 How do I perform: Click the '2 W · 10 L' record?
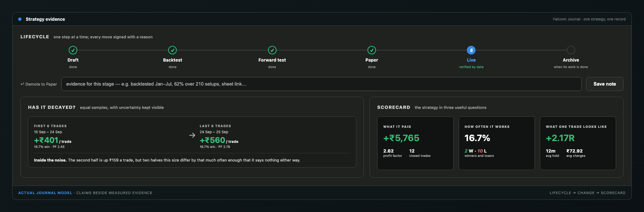coord(475,151)
